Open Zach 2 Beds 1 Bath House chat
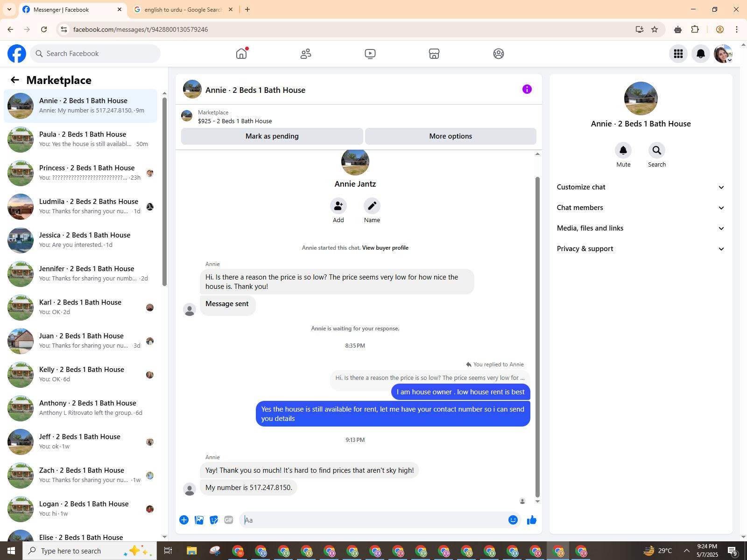This screenshot has width=747, height=560. tap(80, 476)
